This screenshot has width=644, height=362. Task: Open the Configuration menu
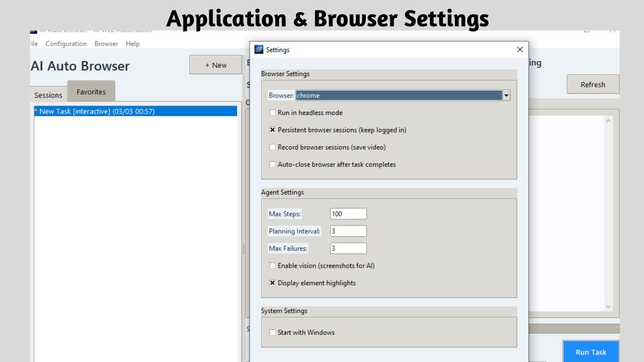(66, 44)
